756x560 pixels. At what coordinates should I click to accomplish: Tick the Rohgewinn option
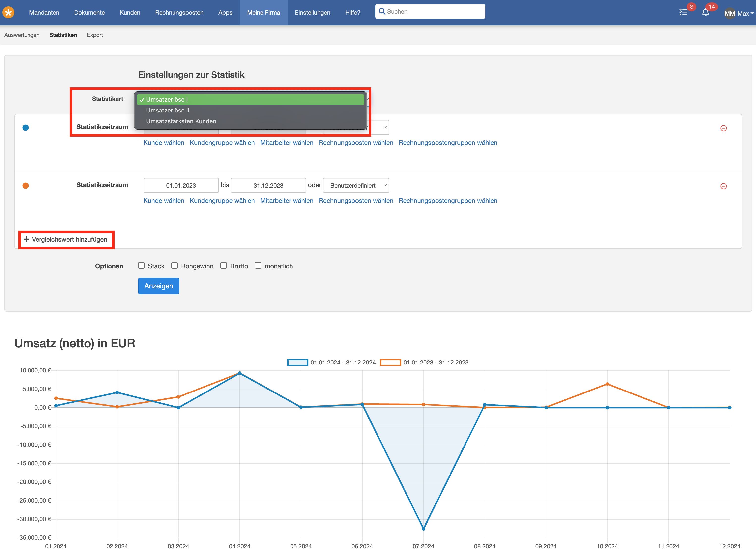coord(174,265)
